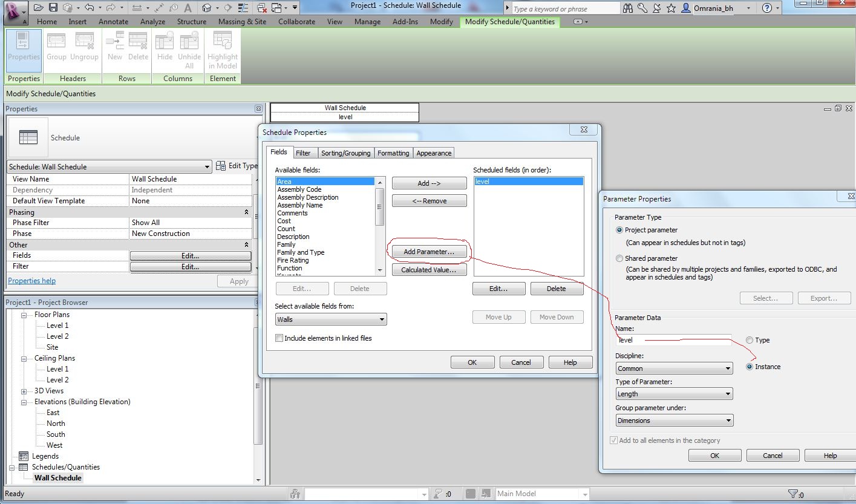This screenshot has width=856, height=504.
Task: Choose the Type radio button
Action: (750, 340)
